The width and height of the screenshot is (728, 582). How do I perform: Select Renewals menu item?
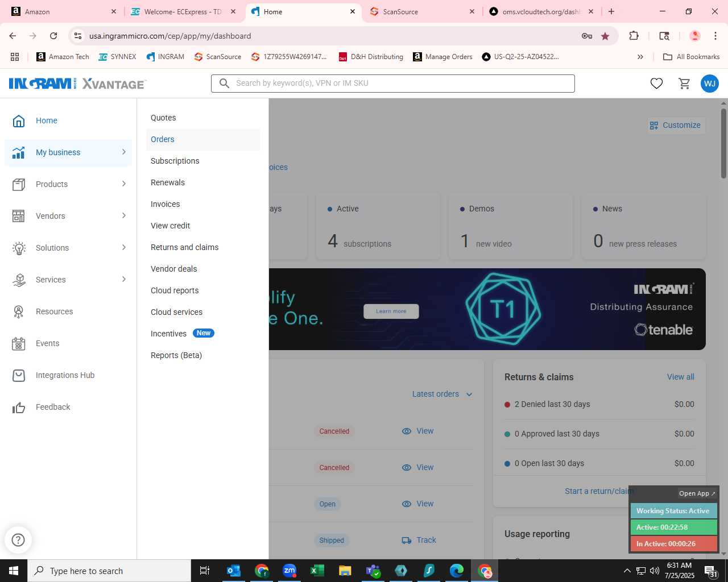click(x=203, y=182)
